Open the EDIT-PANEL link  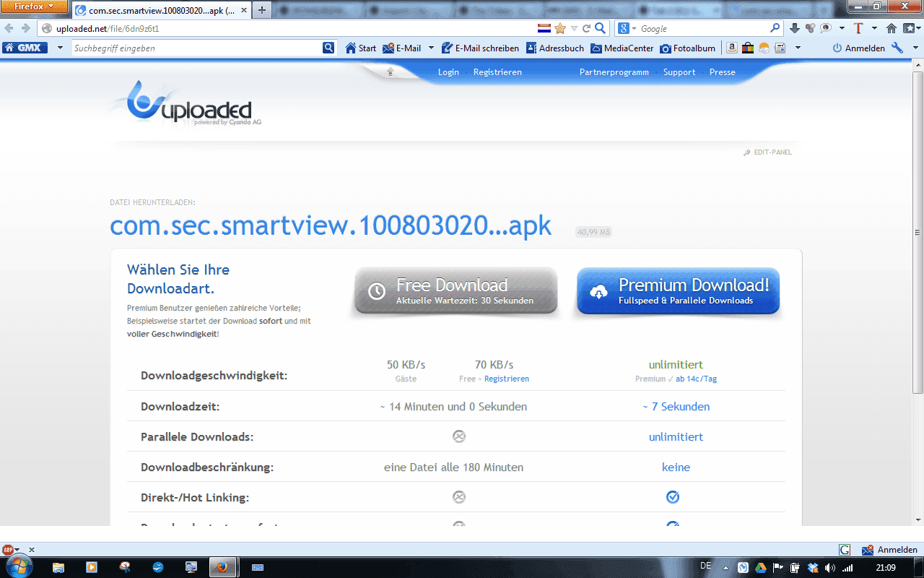pos(768,152)
